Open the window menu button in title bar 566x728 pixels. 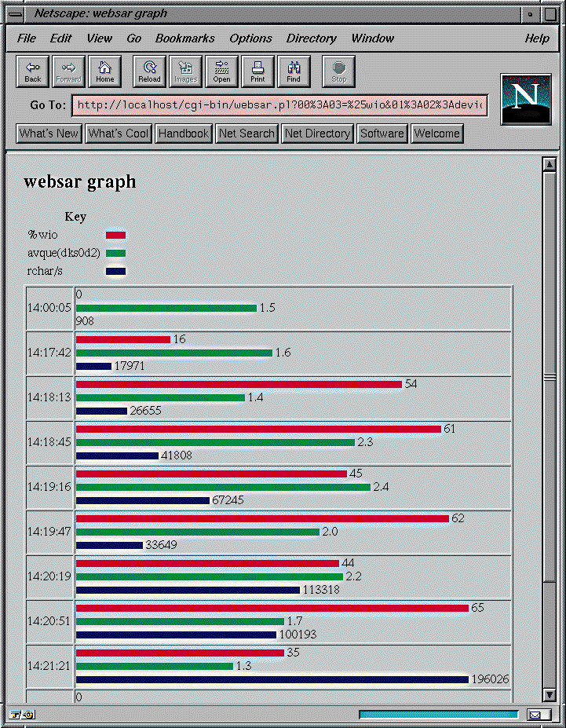click(x=15, y=13)
